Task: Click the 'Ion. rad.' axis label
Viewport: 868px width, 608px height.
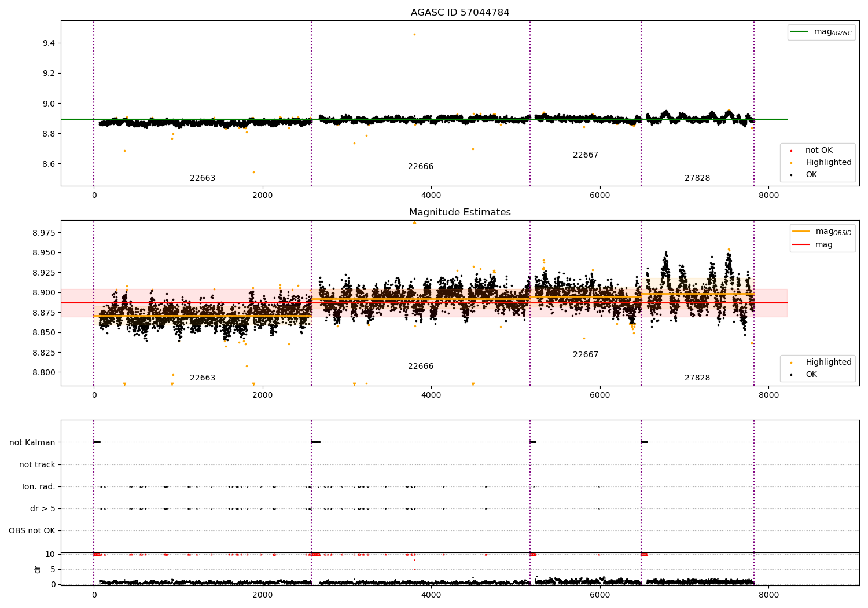Action: tap(39, 486)
